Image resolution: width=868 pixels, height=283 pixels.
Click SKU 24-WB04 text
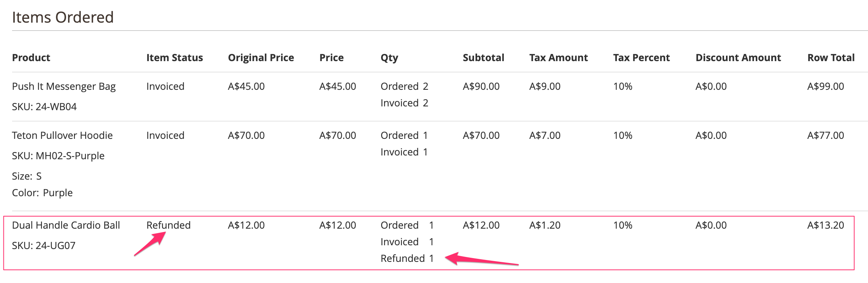[44, 107]
